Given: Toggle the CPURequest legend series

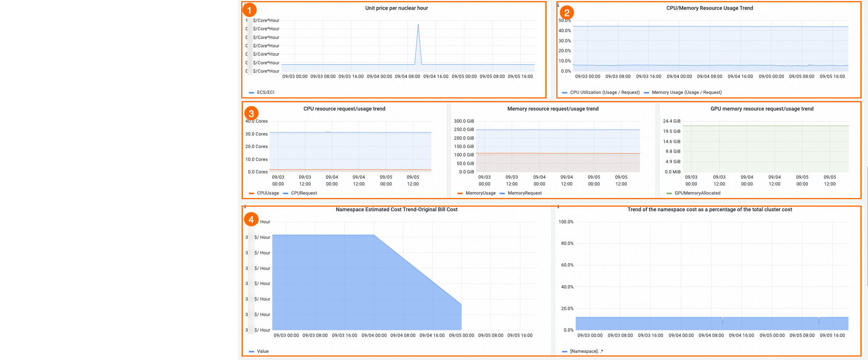Looking at the screenshot, I should point(304,193).
